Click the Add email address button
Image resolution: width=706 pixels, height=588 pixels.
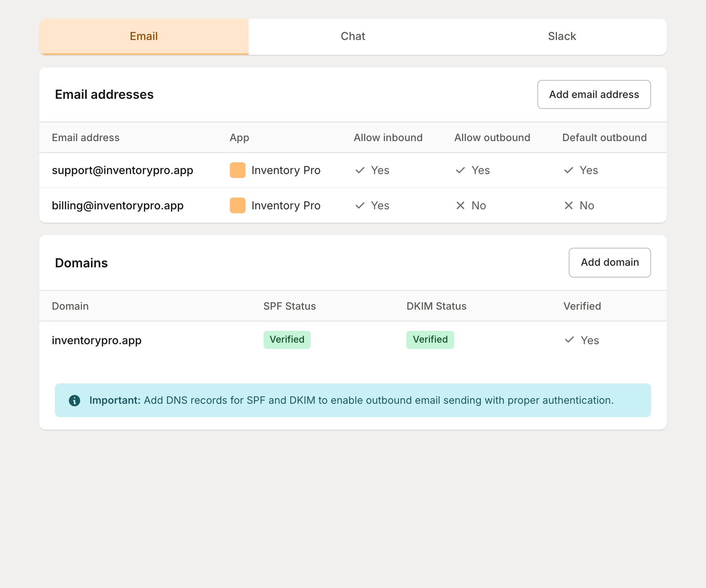[x=594, y=94]
